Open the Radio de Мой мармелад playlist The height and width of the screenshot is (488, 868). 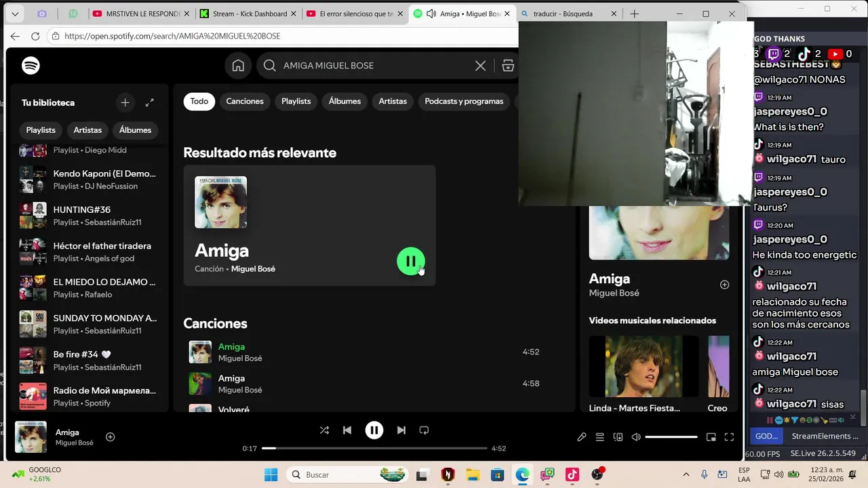pyautogui.click(x=90, y=396)
